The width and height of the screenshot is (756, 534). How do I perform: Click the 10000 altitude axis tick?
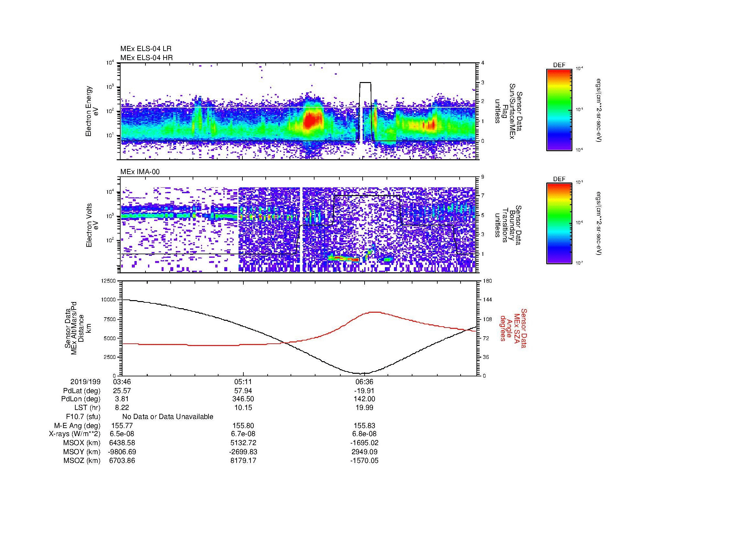(109, 300)
